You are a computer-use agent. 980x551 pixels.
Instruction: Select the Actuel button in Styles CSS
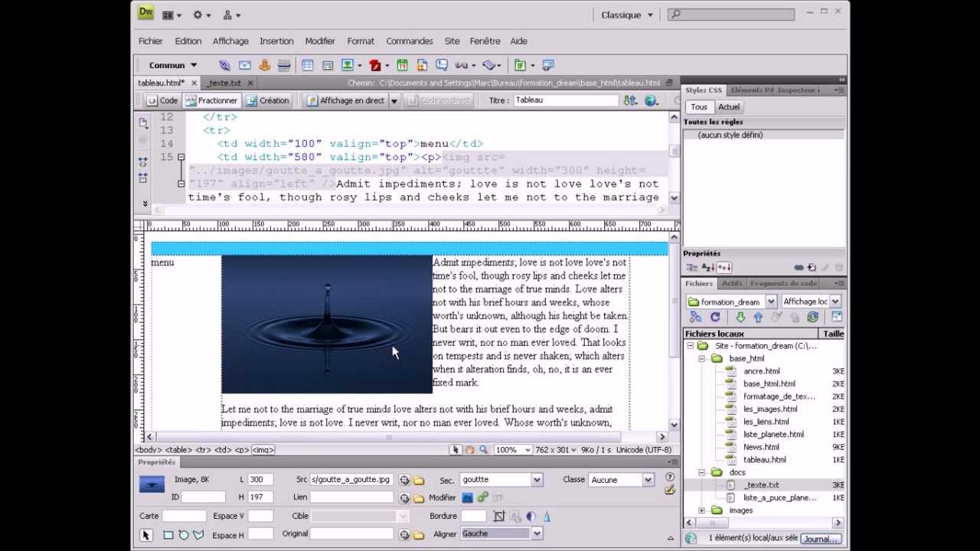pyautogui.click(x=729, y=107)
